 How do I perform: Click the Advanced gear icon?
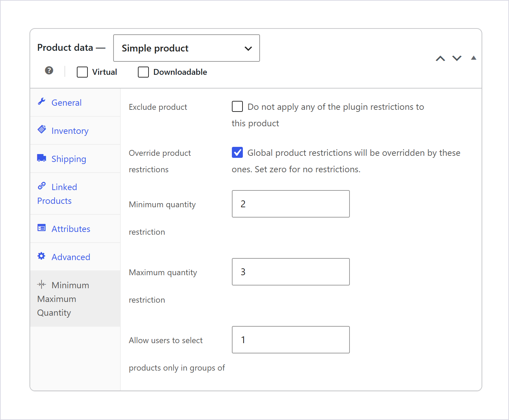[42, 256]
